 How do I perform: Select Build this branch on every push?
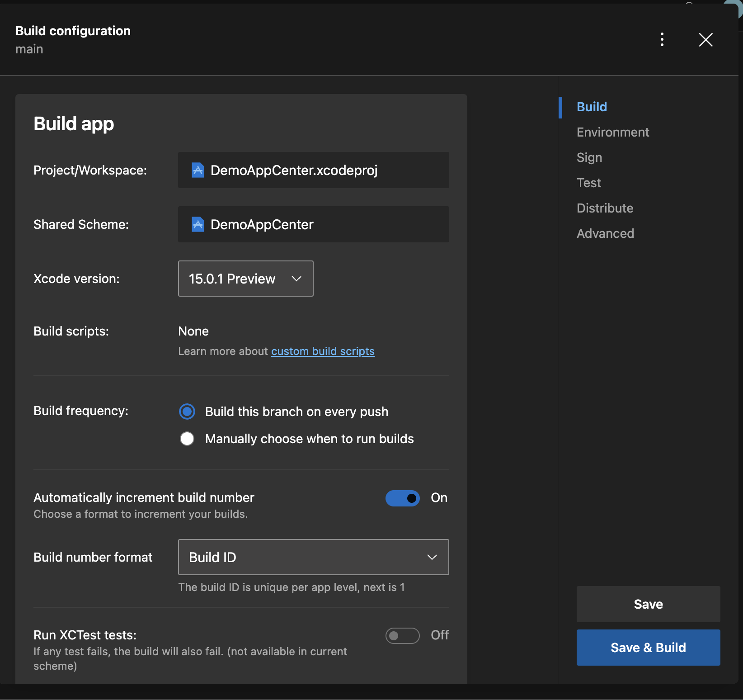coord(187,411)
